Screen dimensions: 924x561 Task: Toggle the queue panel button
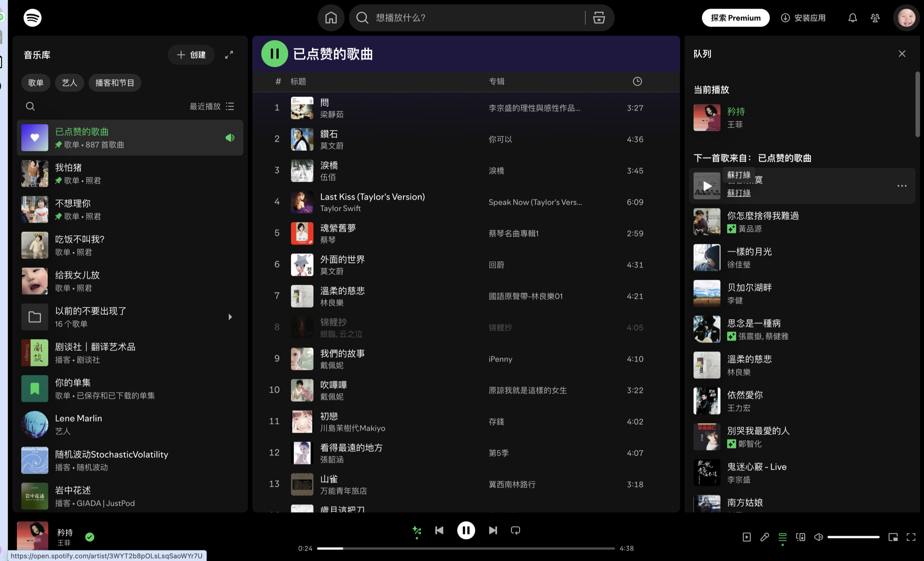tap(782, 537)
